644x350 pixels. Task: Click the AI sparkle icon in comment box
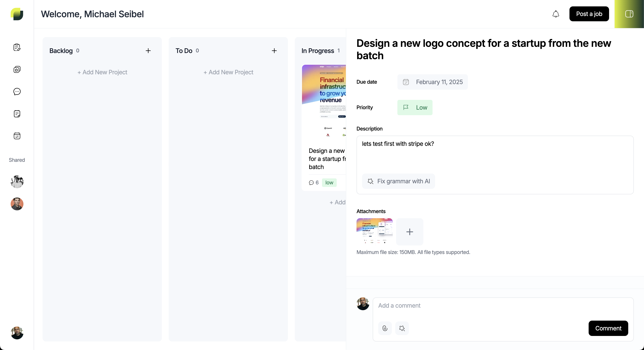click(402, 328)
